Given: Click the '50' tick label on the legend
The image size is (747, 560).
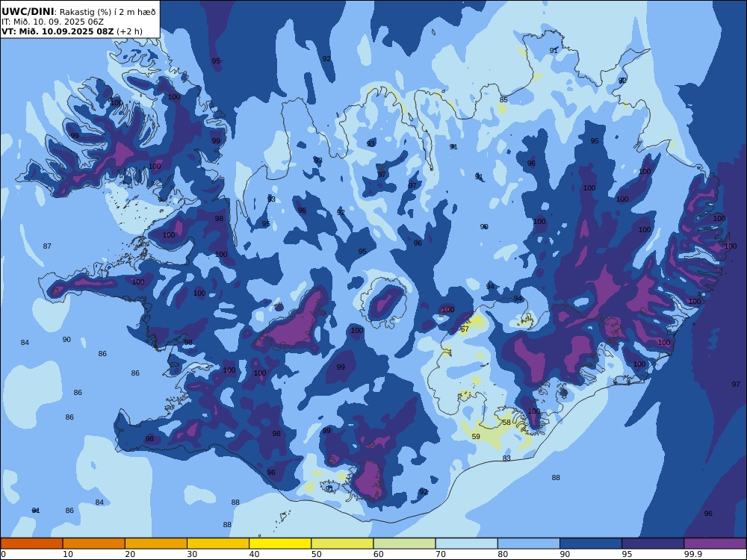Looking at the screenshot, I should pos(316,554).
